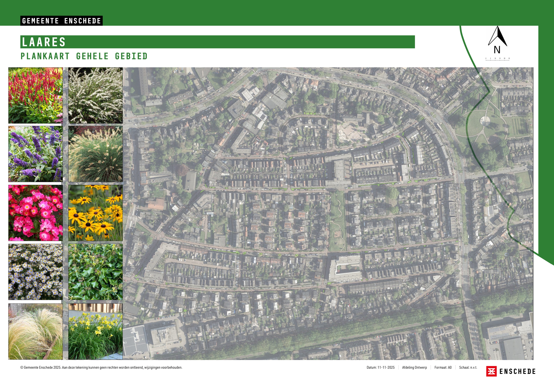Click the white flowering shrub photo
Image resolution: width=554 pixels, height=392 pixels.
coord(95,95)
